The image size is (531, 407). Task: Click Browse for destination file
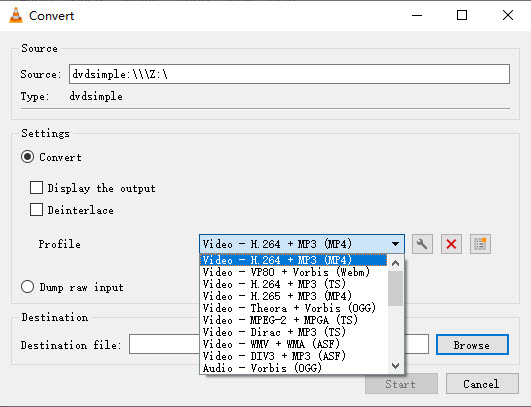pos(472,345)
